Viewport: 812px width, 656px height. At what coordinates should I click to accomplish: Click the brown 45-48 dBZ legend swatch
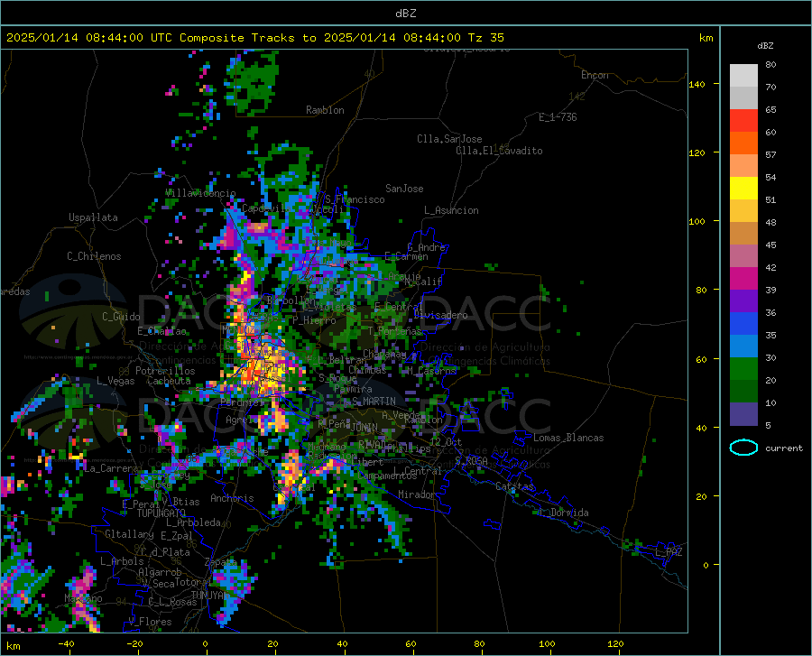(743, 234)
